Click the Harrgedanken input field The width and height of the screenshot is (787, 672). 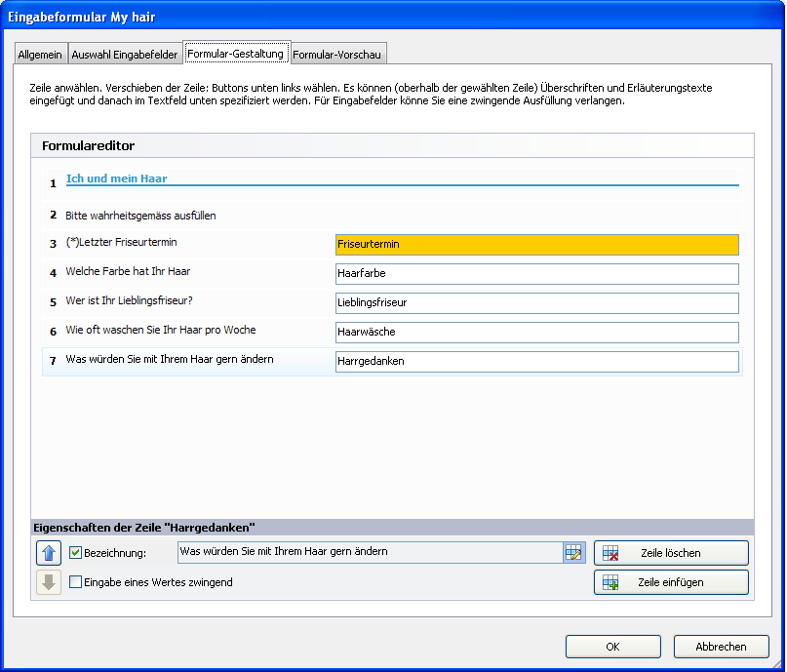click(536, 361)
